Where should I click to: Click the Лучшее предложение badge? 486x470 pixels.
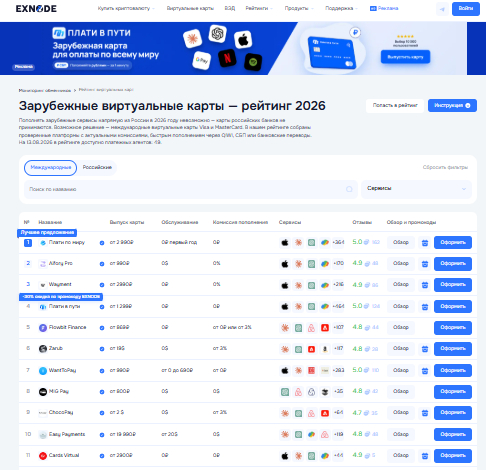coord(47,232)
